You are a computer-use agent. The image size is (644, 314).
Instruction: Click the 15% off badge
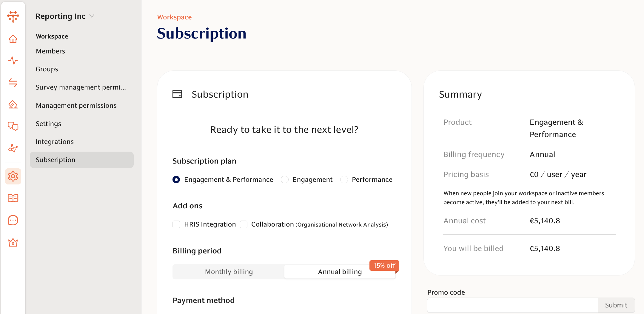(x=384, y=266)
